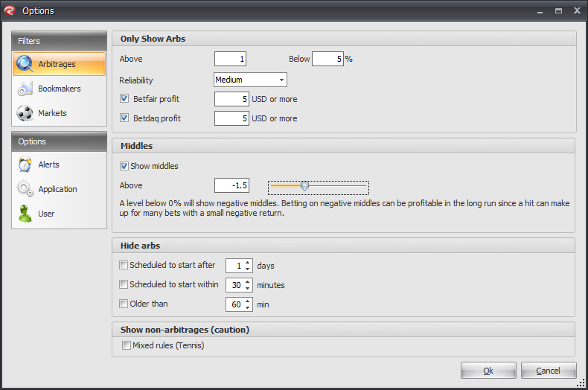Select the Filters section header
This screenshot has height=390, width=588.
(60, 41)
